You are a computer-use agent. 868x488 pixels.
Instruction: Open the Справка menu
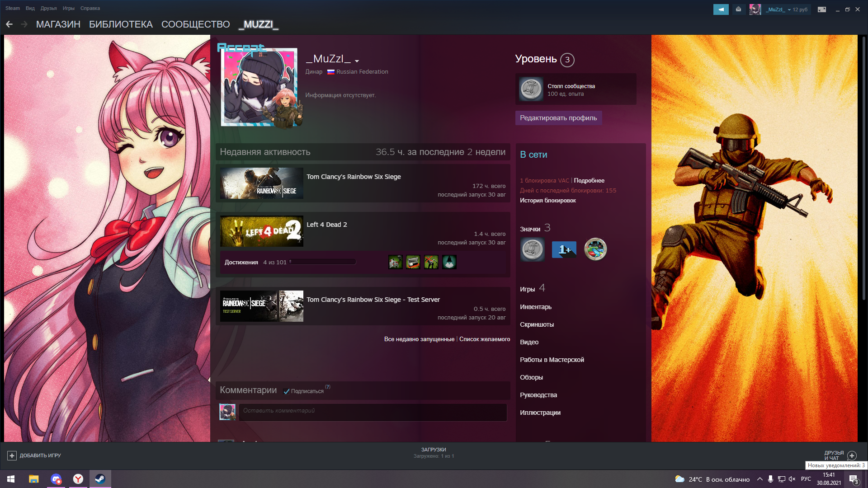pos(90,8)
